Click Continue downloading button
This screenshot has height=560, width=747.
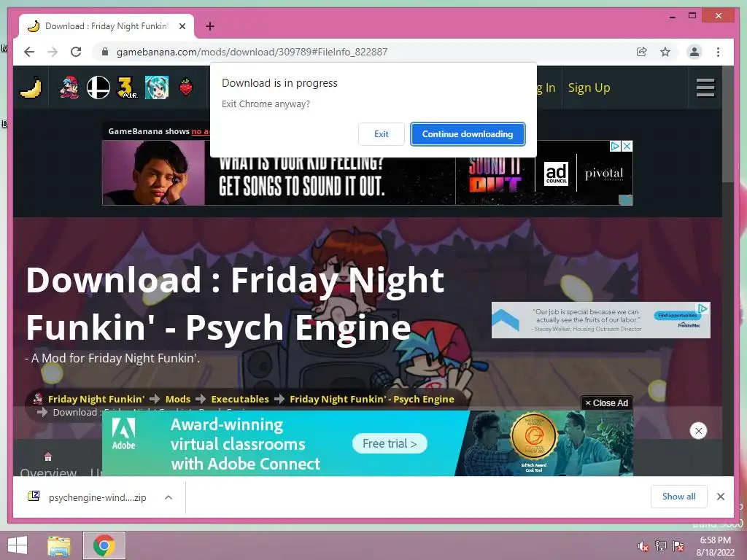pos(468,134)
